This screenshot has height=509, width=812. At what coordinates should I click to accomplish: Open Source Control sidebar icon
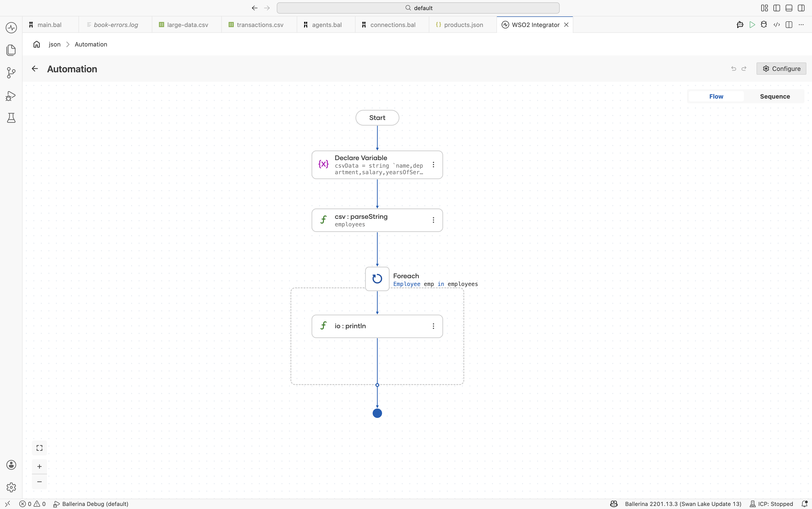(x=11, y=73)
